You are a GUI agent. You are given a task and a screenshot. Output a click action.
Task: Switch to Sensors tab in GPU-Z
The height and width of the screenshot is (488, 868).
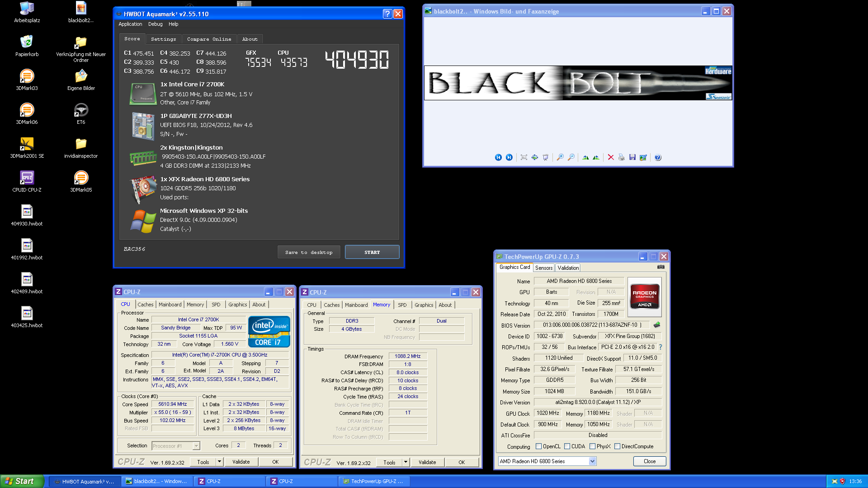coord(544,268)
